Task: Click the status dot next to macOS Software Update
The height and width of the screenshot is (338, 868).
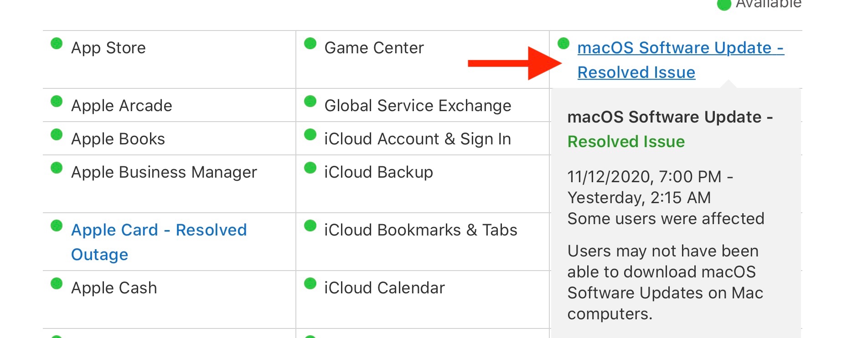Action: 563,44
